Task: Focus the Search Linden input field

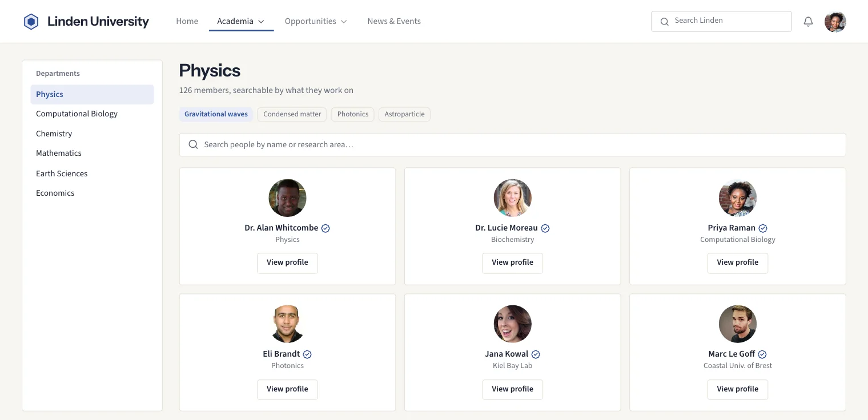Action: (x=721, y=21)
